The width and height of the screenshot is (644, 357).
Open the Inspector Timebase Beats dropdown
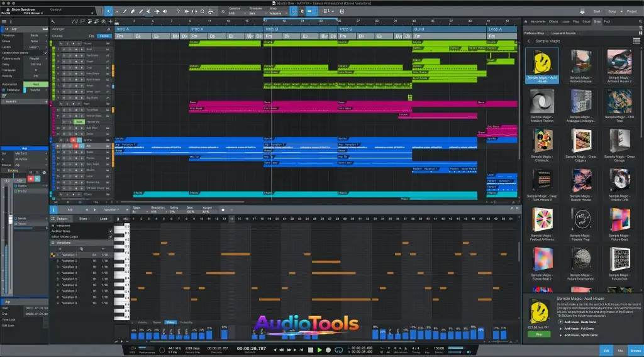coord(36,36)
